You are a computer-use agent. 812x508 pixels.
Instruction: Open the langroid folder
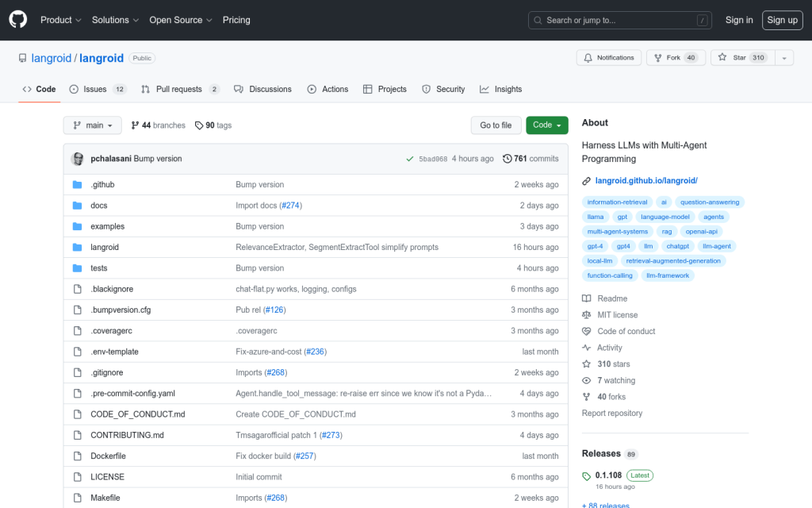click(105, 248)
